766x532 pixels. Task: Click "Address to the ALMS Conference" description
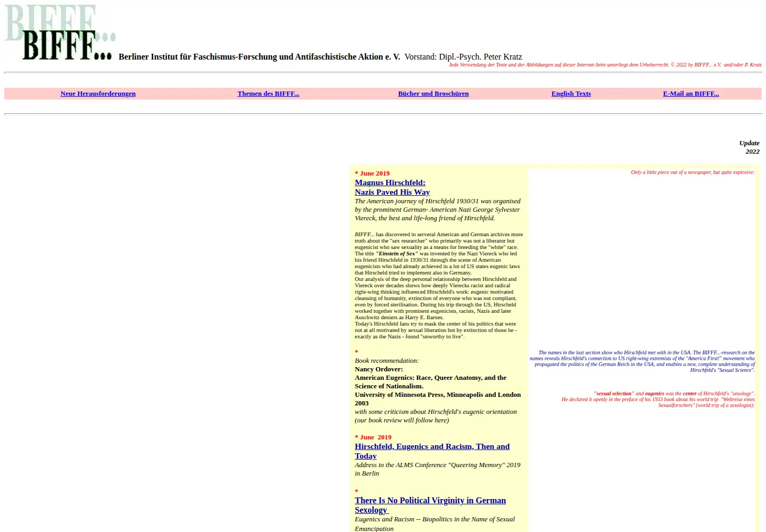[437, 469]
